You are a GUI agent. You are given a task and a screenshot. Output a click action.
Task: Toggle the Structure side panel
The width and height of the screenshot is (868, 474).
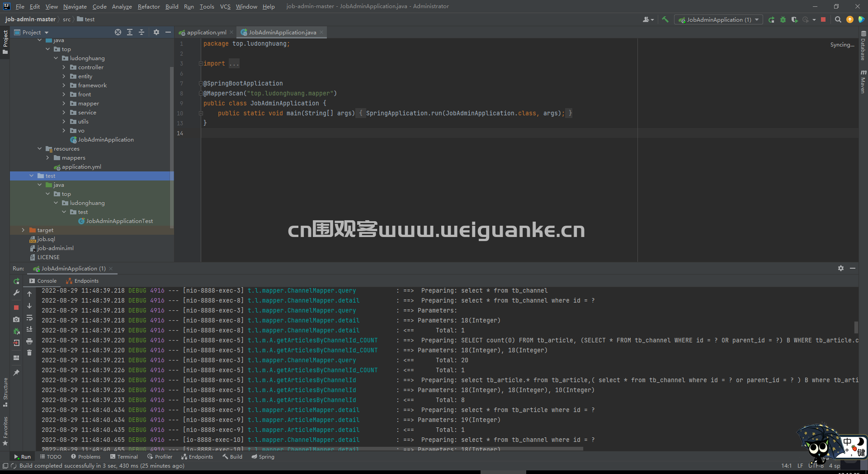5,392
